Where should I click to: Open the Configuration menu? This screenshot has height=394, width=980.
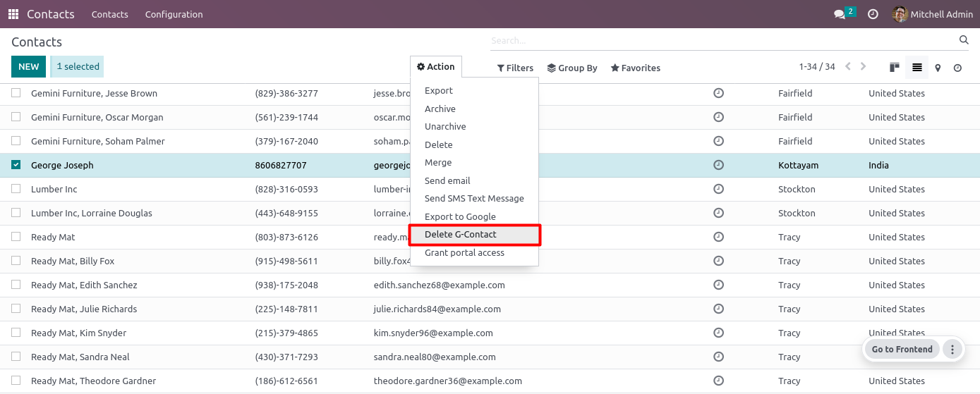point(174,14)
